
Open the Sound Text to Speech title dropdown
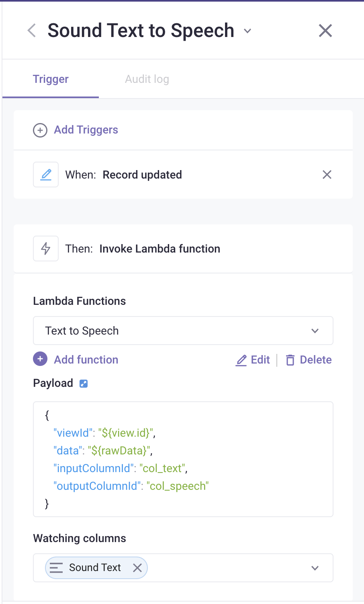247,31
